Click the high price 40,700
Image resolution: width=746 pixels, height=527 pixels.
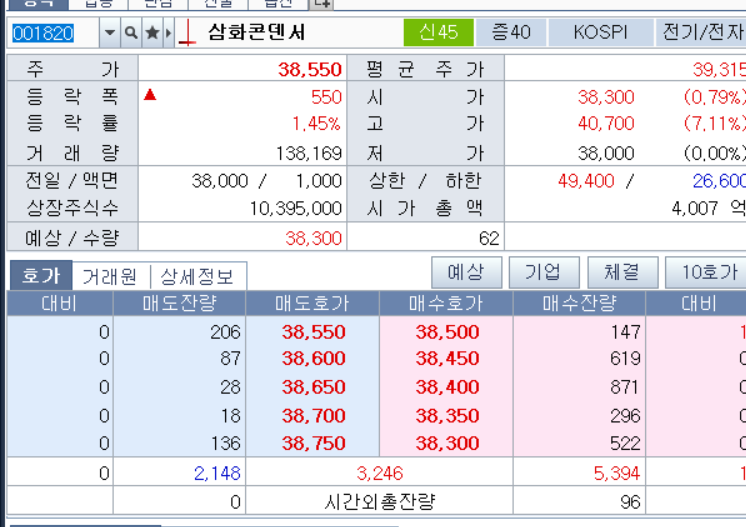tap(606, 124)
